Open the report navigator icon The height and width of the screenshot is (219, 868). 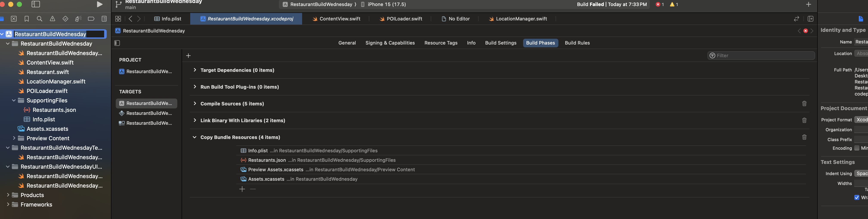[x=104, y=19]
